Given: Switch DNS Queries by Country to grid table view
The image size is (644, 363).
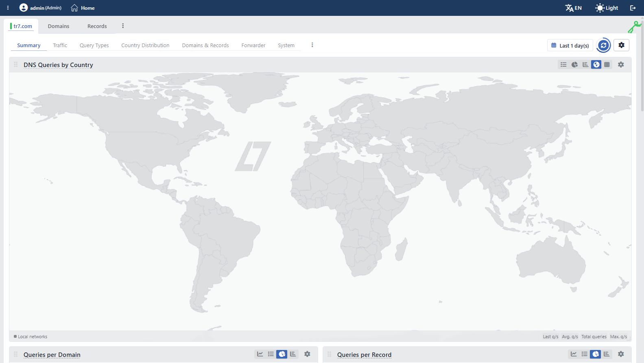Looking at the screenshot, I should point(607,65).
